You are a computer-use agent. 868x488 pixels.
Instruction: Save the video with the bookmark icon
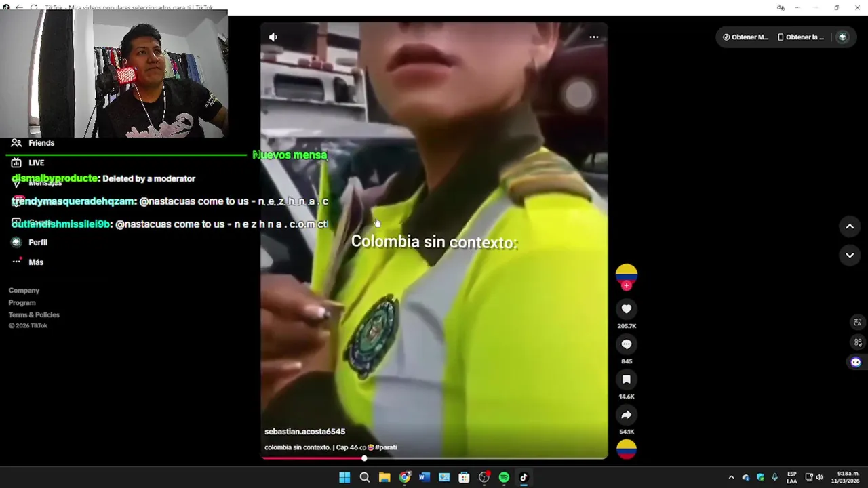click(627, 380)
